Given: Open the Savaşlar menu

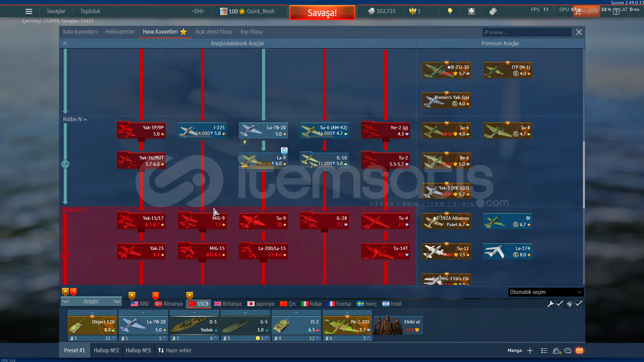Looking at the screenshot, I should [56, 11].
